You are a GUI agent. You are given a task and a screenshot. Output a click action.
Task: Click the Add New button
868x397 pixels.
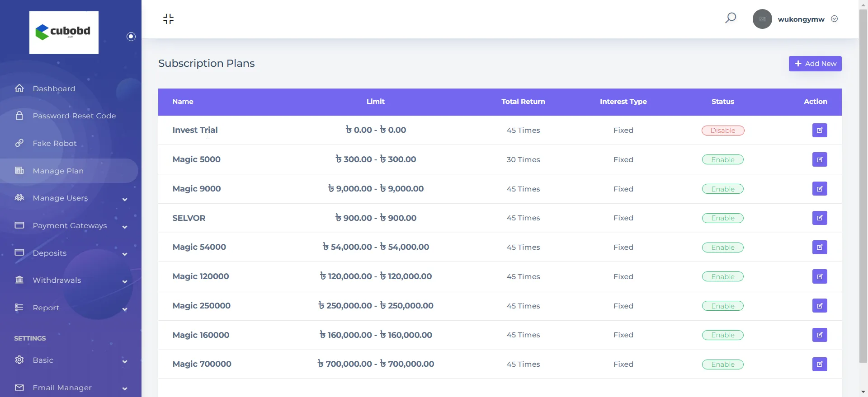point(815,64)
